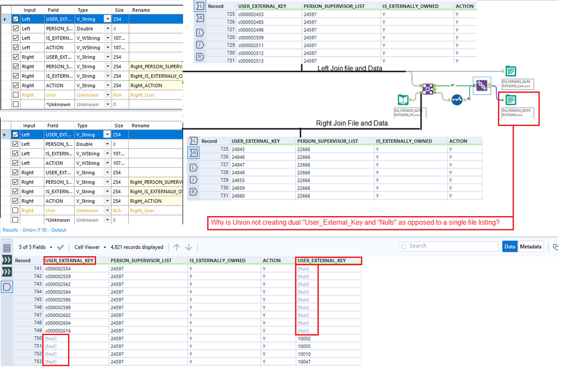Click the Size column header in lower config table
The image size is (588, 374).
pos(119,125)
